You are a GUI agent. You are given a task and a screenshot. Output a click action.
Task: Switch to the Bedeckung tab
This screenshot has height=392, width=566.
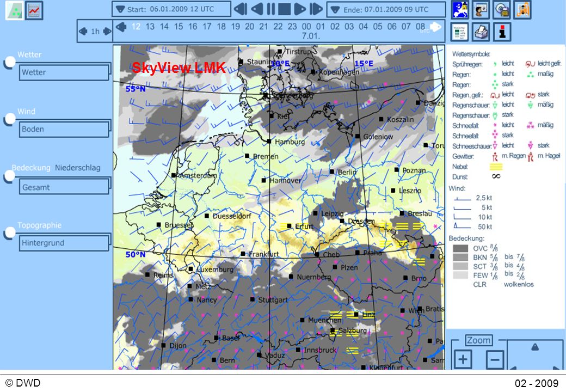(x=31, y=168)
